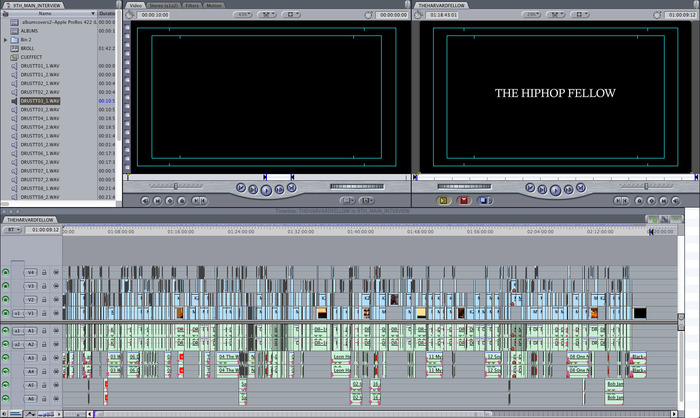Viewport: 700px width, 418px height.
Task: Select THEHARVARDFELLOW tab in Timeline
Action: pyautogui.click(x=30, y=220)
